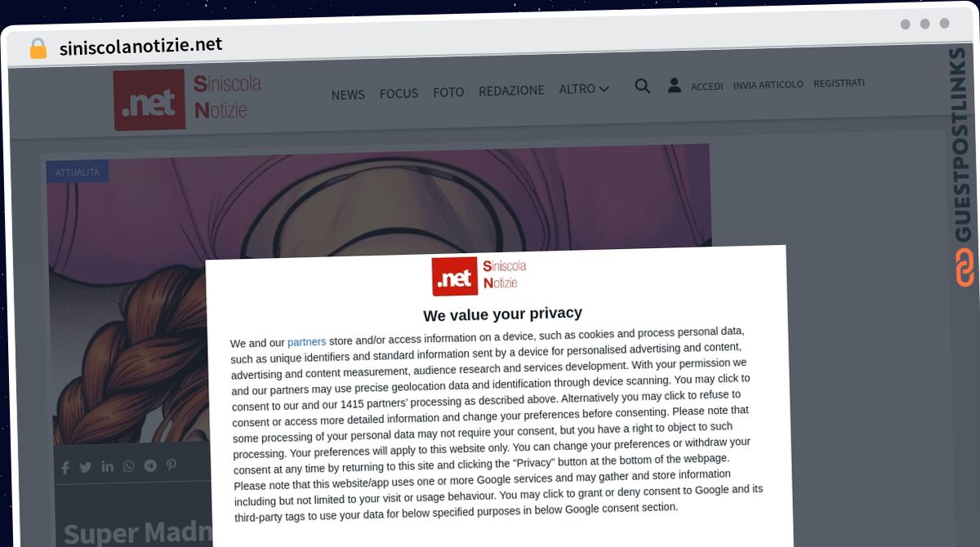980x547 pixels.
Task: Open the partners link in privacy notice
Action: tap(306, 342)
